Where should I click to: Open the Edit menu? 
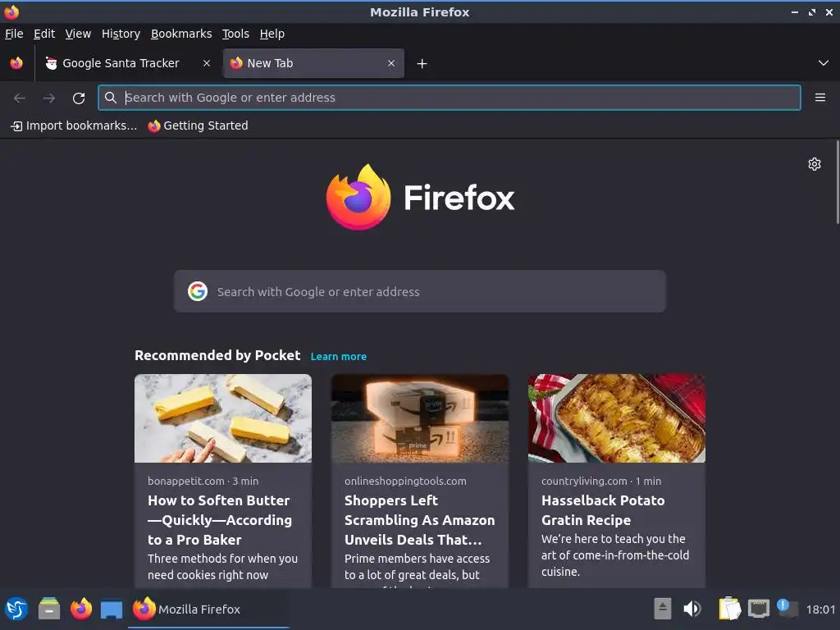[x=44, y=34]
